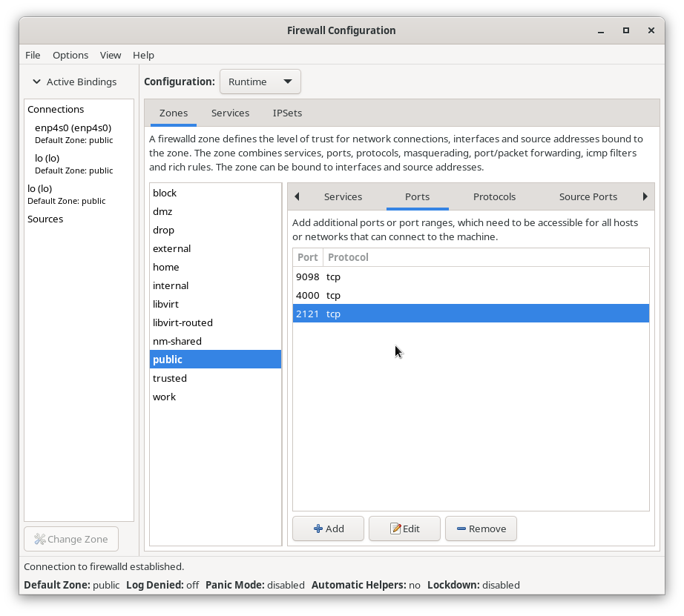684x616 pixels.
Task: Sort by the Port column header
Action: pyautogui.click(x=308, y=257)
